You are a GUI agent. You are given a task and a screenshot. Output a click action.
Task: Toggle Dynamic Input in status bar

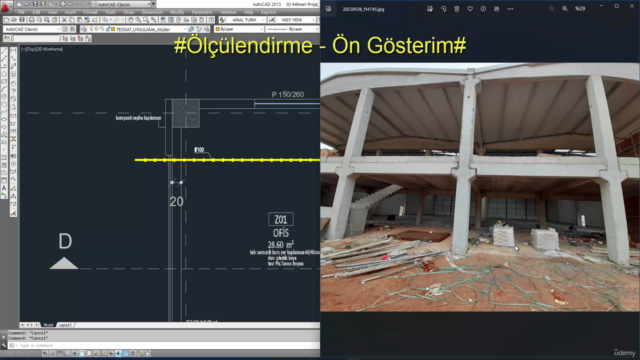[111, 353]
